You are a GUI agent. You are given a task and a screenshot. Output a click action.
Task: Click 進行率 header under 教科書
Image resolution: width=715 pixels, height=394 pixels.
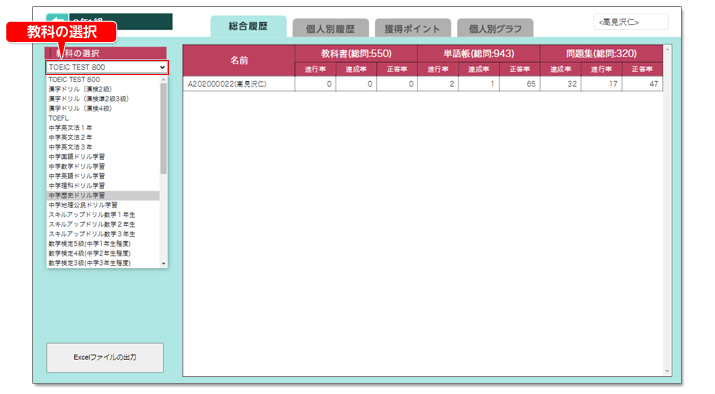click(316, 69)
